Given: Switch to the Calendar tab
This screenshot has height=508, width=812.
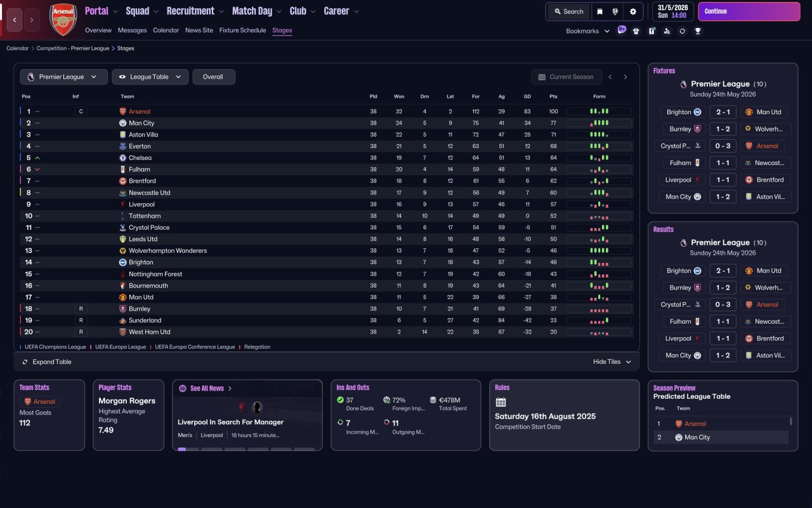Looking at the screenshot, I should click(166, 30).
